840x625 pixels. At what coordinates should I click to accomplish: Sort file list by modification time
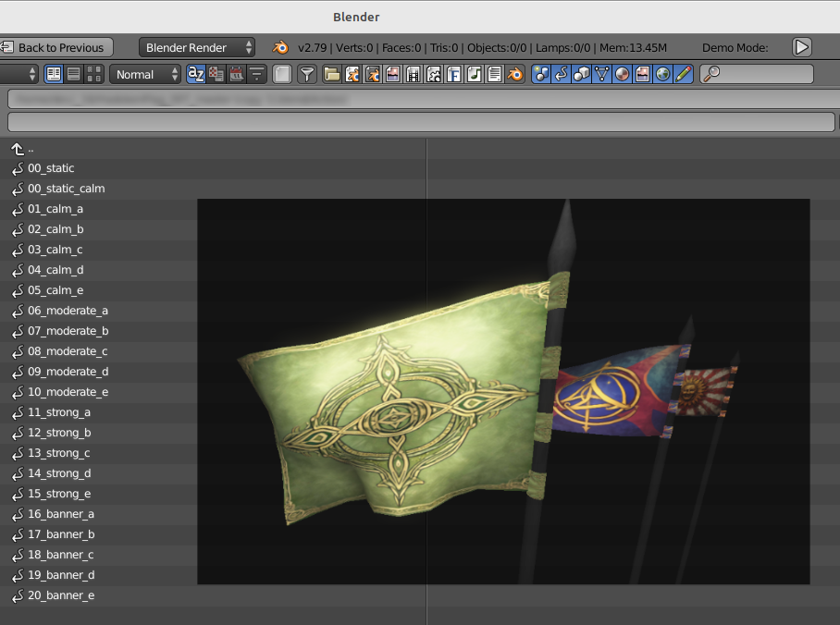pyautogui.click(x=236, y=74)
